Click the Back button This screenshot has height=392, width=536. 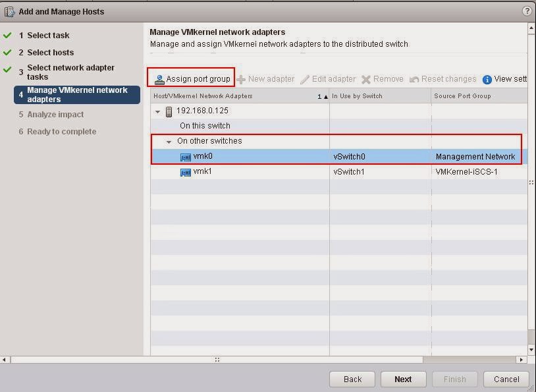click(352, 379)
